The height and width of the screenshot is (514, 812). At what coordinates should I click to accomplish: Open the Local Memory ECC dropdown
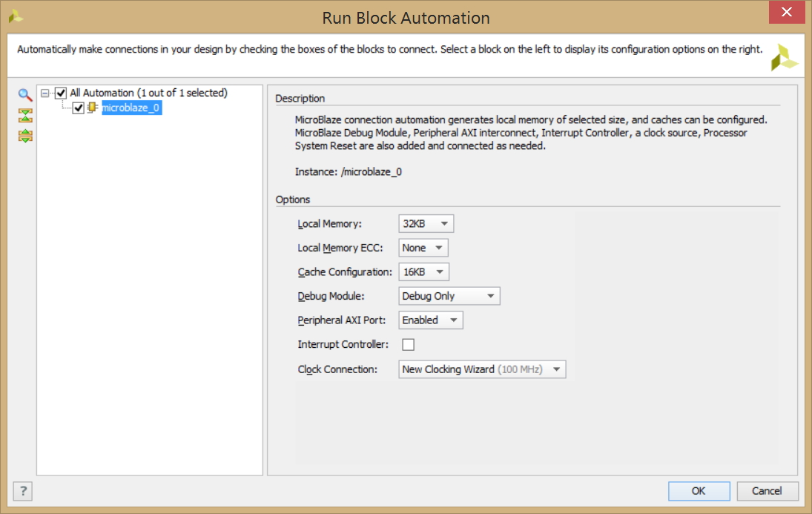coord(423,248)
